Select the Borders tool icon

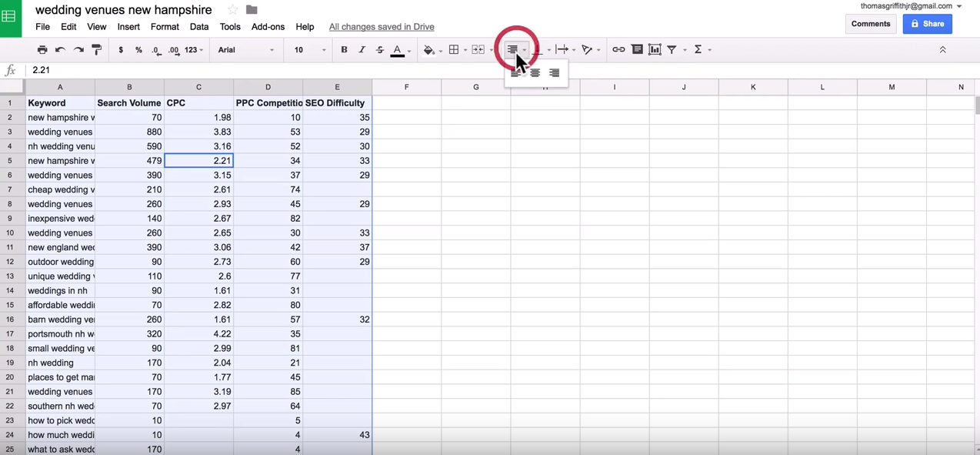(x=454, y=50)
